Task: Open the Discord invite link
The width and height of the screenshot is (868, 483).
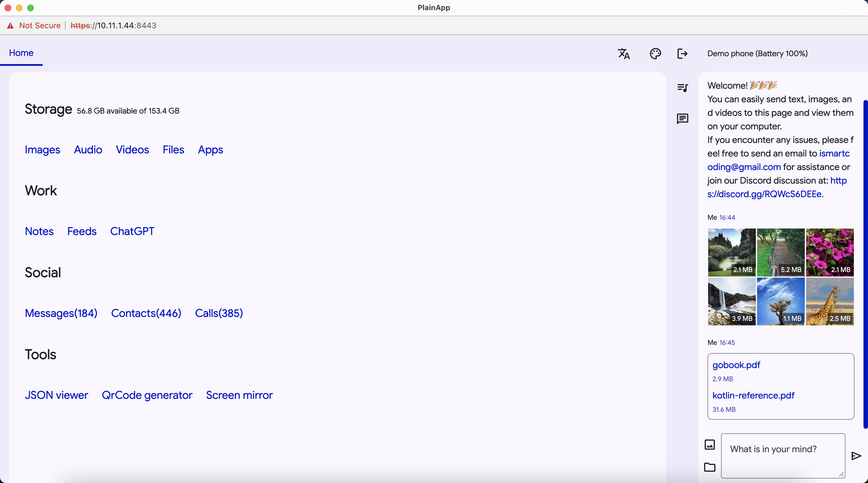Action: click(764, 194)
